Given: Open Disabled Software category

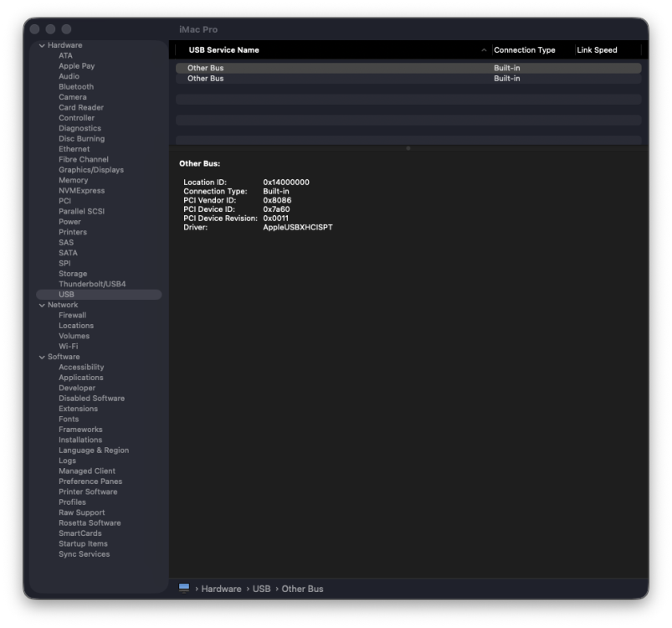Looking at the screenshot, I should click(x=92, y=399).
